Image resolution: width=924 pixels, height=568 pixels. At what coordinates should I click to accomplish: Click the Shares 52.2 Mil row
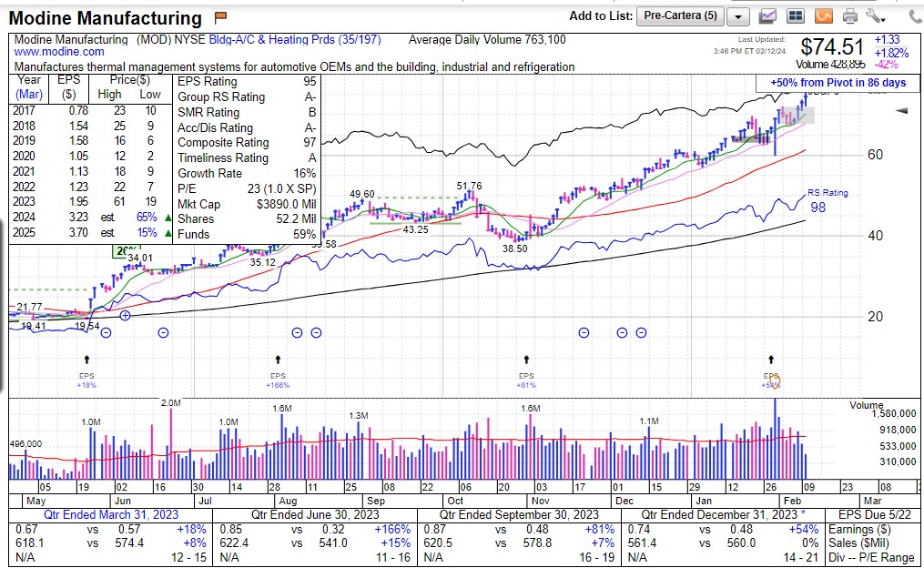click(247, 218)
